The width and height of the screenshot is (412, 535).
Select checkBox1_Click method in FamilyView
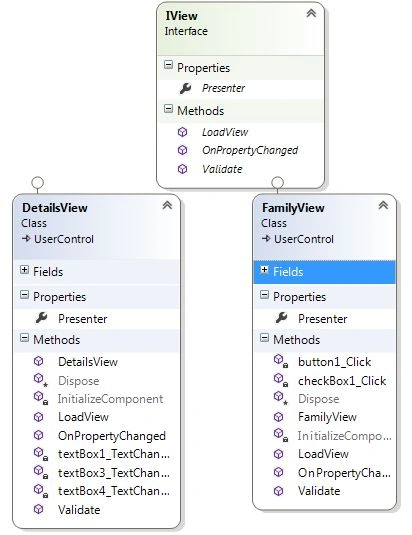point(342,381)
